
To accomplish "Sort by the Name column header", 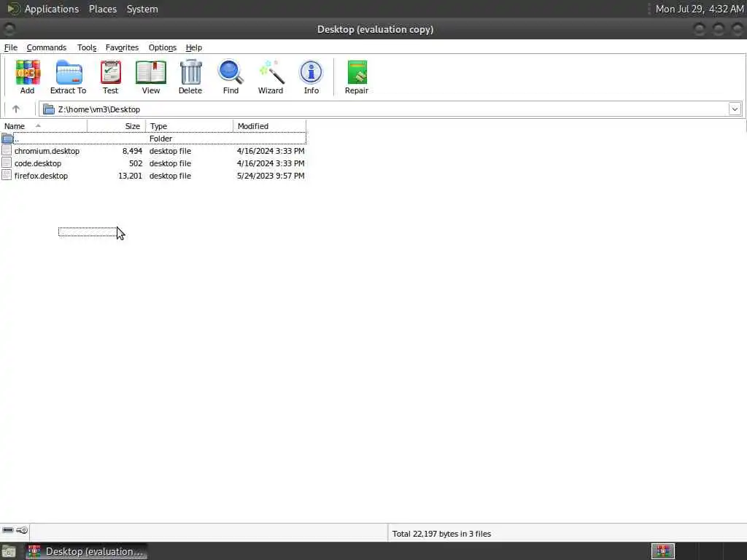I will [44, 126].
